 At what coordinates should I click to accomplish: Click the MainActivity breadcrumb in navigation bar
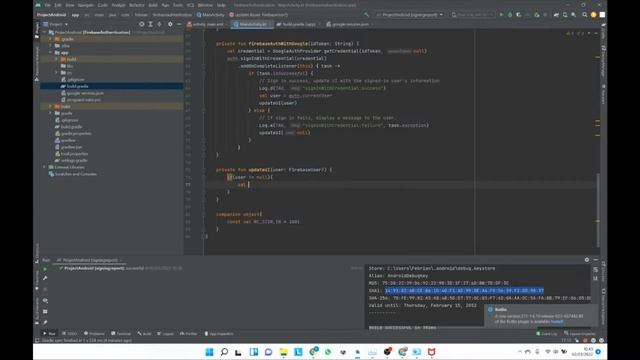(211, 15)
